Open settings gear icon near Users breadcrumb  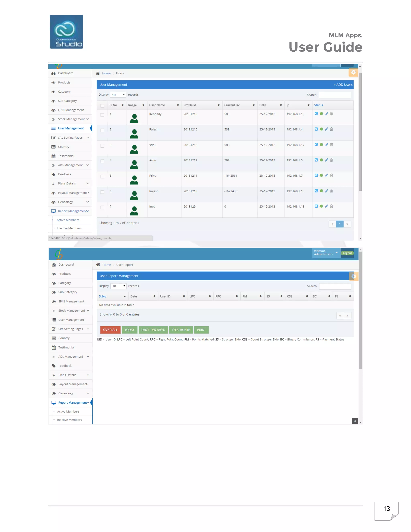(353, 72)
